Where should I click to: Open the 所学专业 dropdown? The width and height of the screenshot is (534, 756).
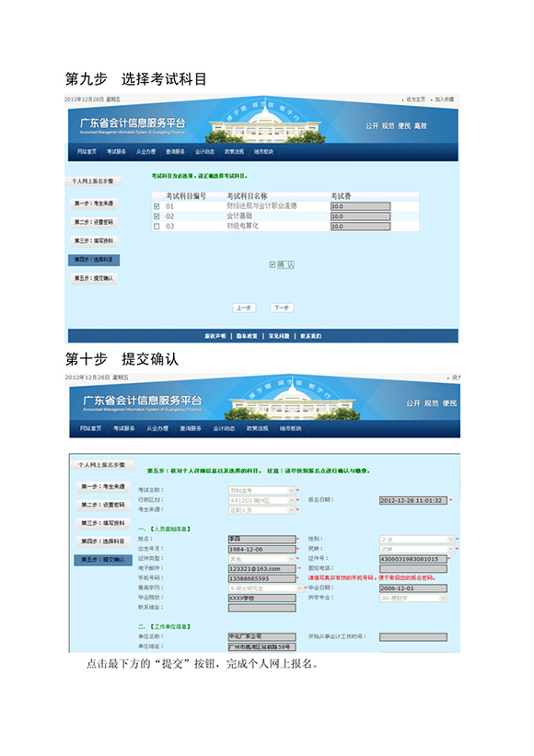click(x=413, y=598)
